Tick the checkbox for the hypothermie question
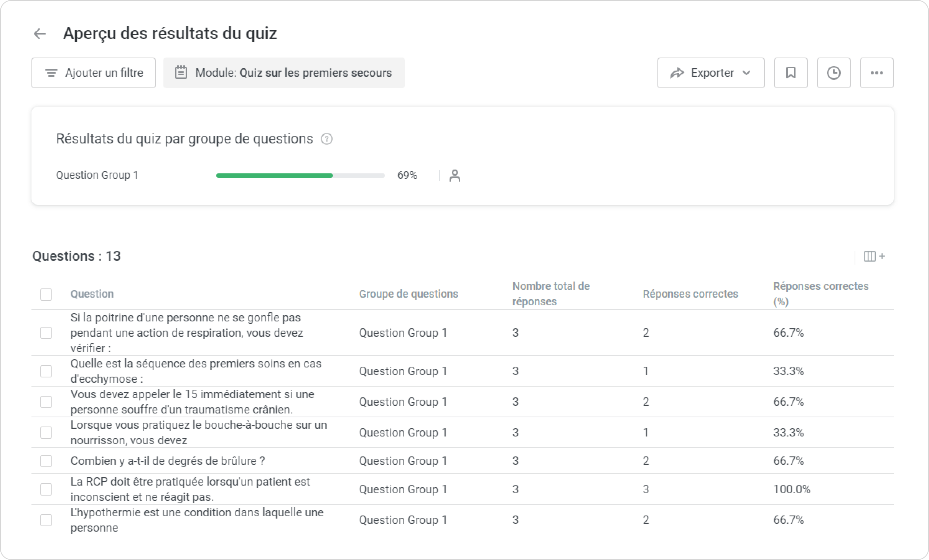The width and height of the screenshot is (929, 560). point(46,520)
